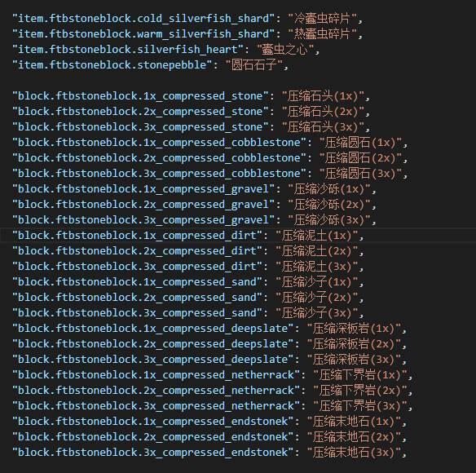The width and height of the screenshot is (476, 473).
Task: Click the key "block.ftbstoneblock.2x_compressed_endstonek"
Action: [153, 437]
